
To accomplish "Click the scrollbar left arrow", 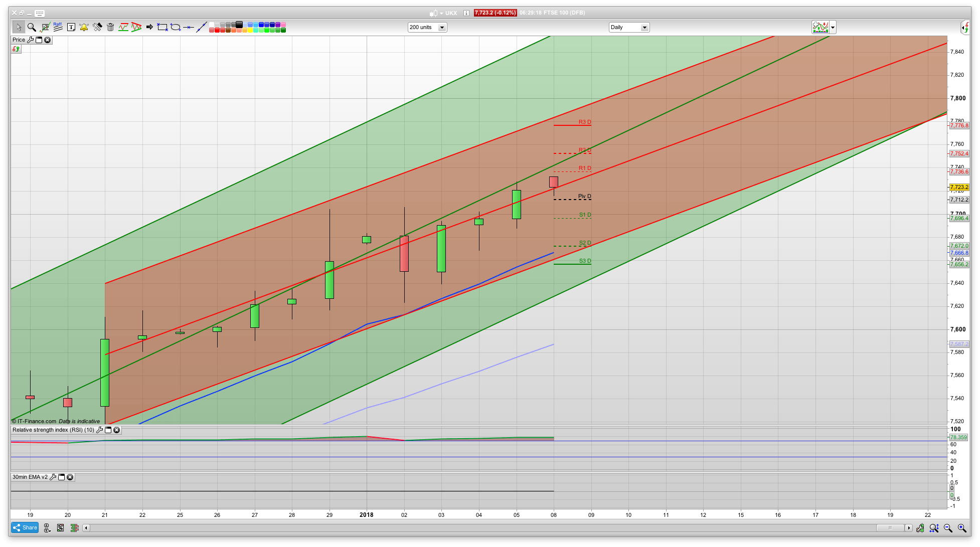I will pyautogui.click(x=86, y=528).
